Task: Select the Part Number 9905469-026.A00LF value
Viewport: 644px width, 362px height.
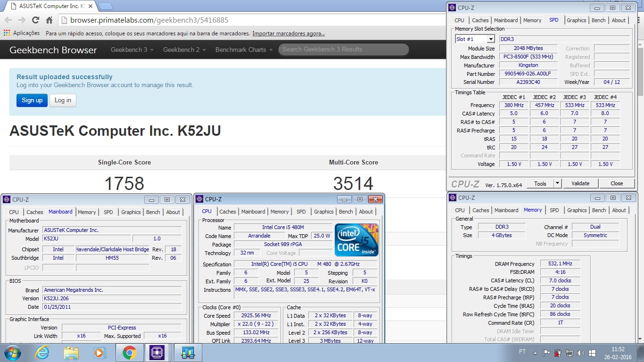Action: pos(528,74)
